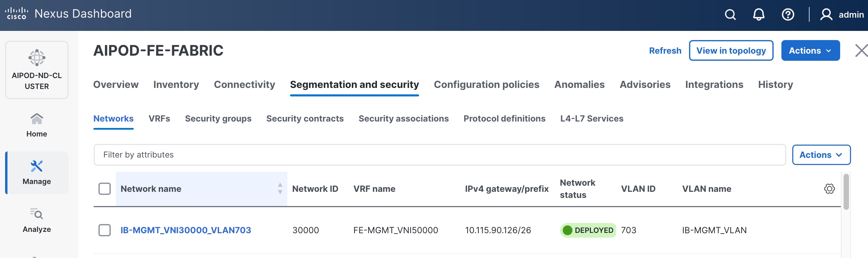Go to Home in sidebar
The width and height of the screenshot is (868, 258).
coord(37,125)
